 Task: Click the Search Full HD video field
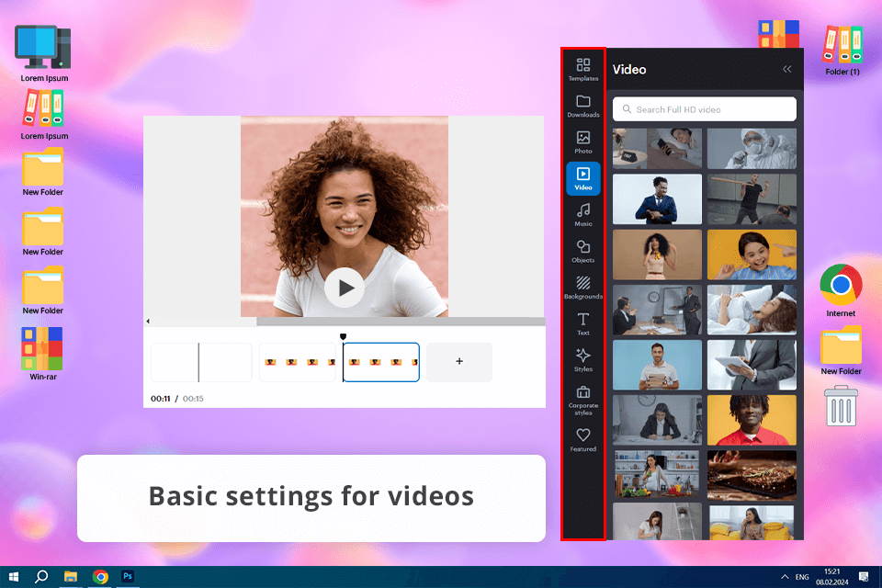[x=705, y=109]
